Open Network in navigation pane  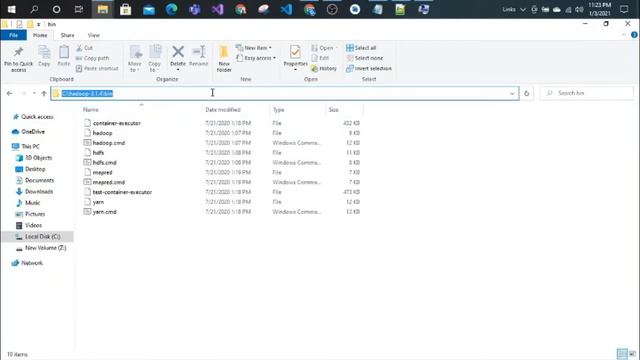[32, 263]
